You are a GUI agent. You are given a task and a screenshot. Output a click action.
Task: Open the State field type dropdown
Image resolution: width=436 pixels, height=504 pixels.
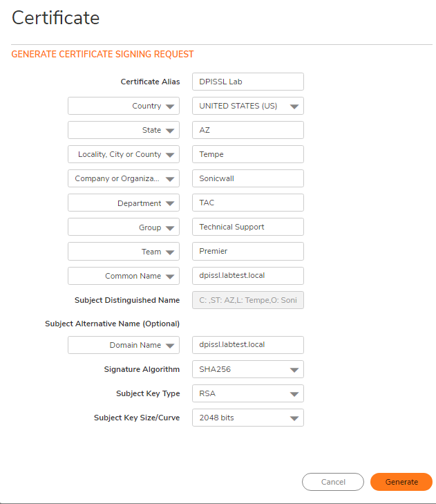tap(124, 130)
